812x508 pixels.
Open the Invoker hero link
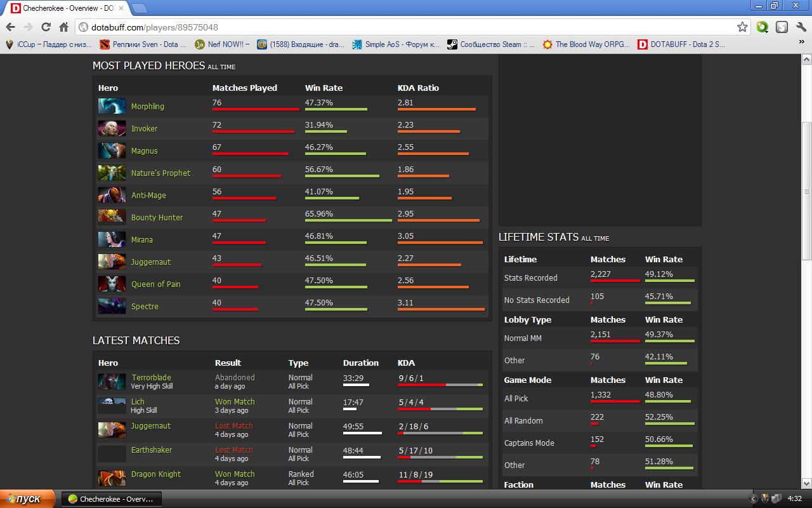point(144,128)
